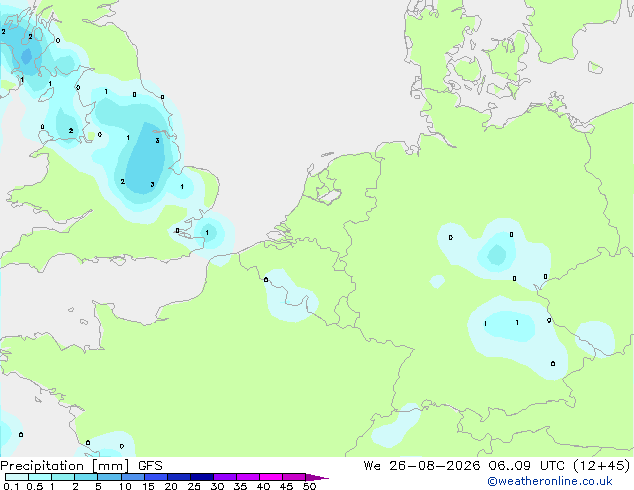The height and width of the screenshot is (490, 634).
Task: Click the 'GFS' model label
Action: tap(150, 466)
